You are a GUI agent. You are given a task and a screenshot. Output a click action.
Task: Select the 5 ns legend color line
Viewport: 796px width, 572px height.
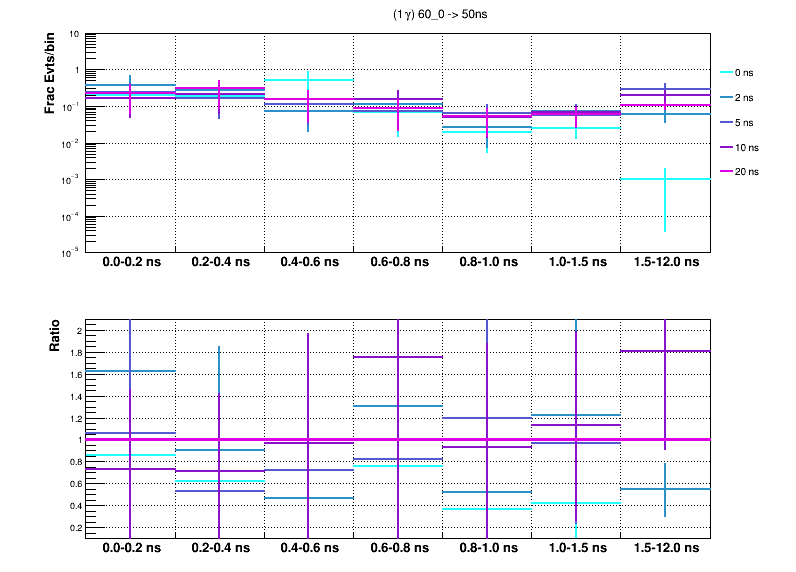click(726, 122)
